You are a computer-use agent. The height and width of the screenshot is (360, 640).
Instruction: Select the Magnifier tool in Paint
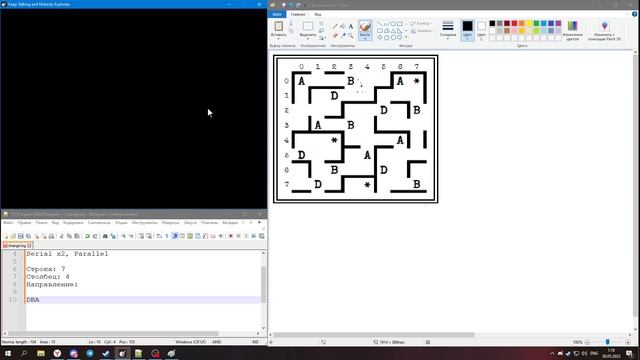click(351, 36)
